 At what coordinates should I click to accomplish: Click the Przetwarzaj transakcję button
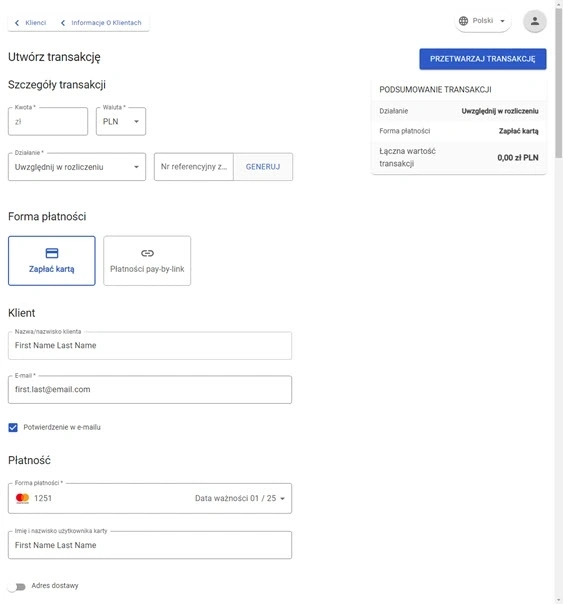pos(483,59)
